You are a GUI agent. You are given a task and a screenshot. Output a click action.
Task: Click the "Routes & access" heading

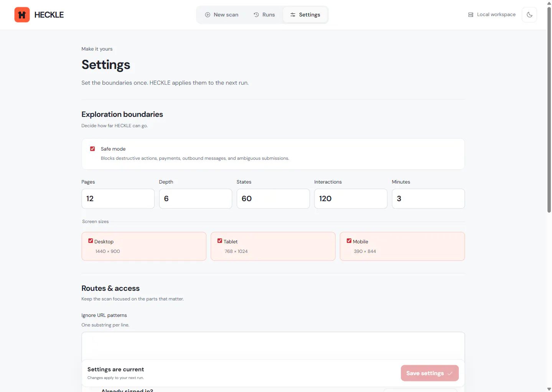pos(110,288)
